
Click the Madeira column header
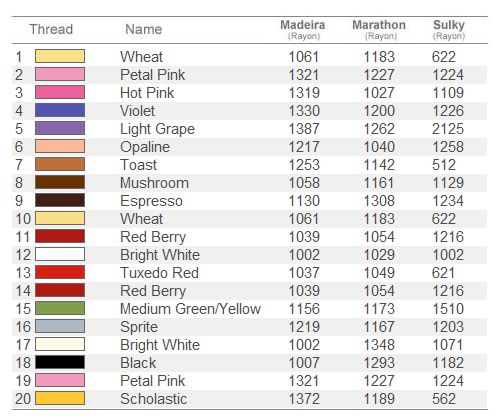click(x=303, y=30)
